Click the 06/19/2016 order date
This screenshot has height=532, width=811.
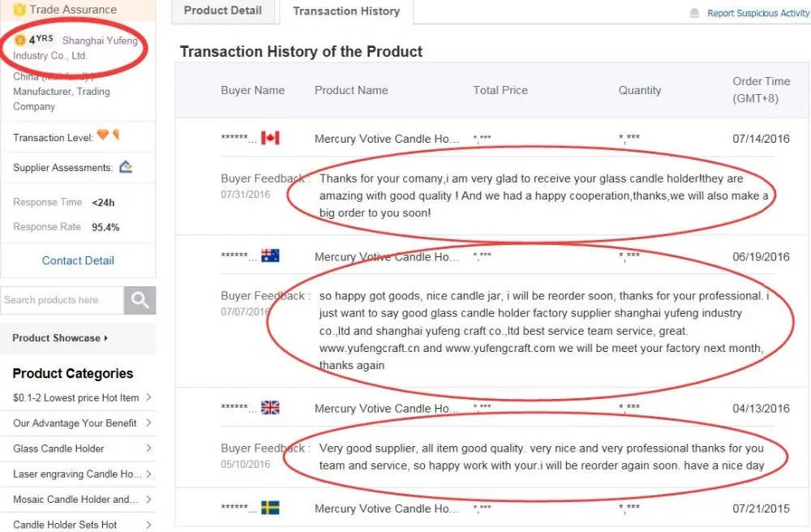(761, 256)
